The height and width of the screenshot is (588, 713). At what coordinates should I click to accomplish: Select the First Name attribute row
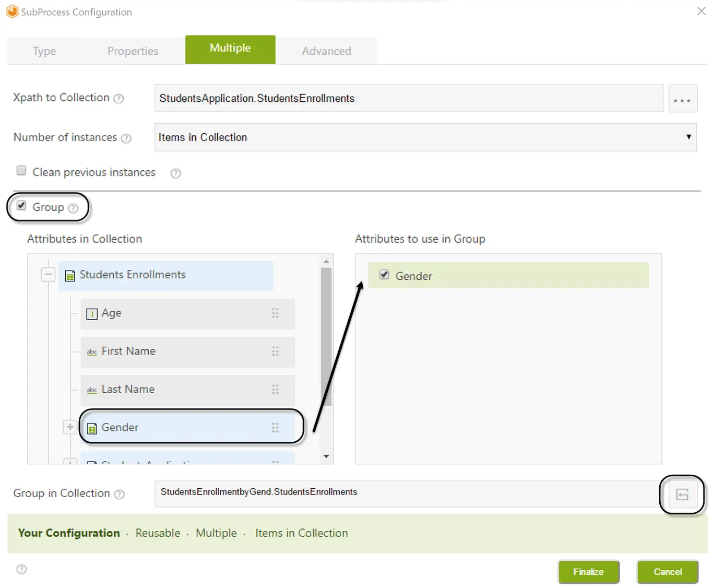click(187, 352)
